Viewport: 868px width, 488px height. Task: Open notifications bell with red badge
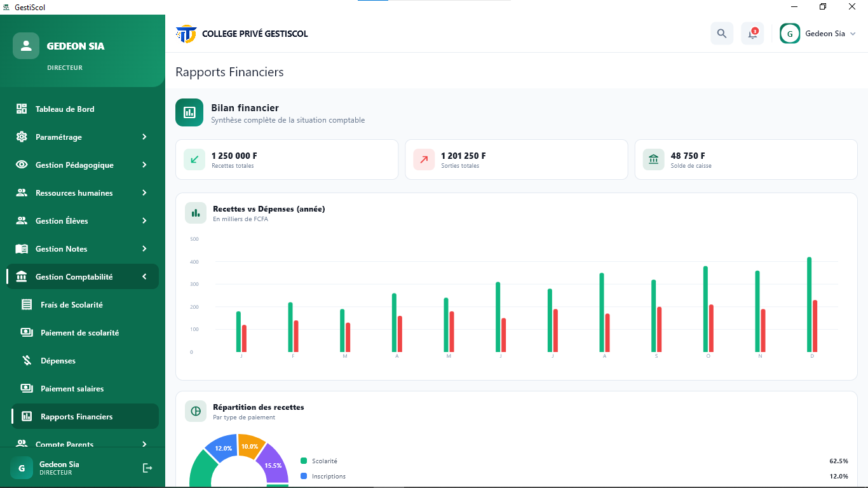(x=752, y=34)
